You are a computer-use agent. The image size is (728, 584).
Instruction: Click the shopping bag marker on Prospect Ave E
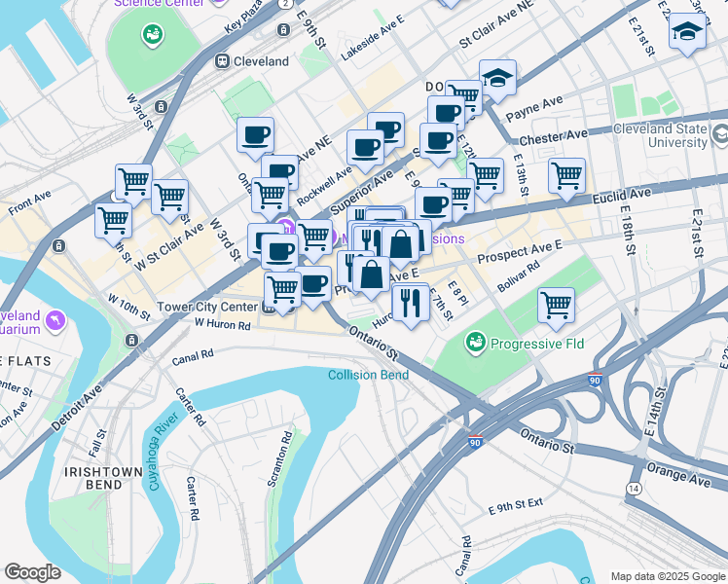[x=371, y=278]
